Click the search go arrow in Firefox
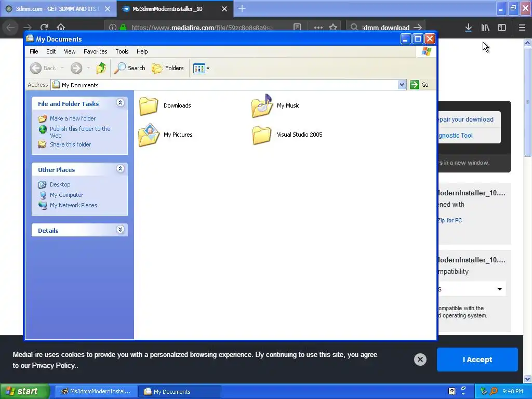This screenshot has width=532, height=399. (418, 27)
